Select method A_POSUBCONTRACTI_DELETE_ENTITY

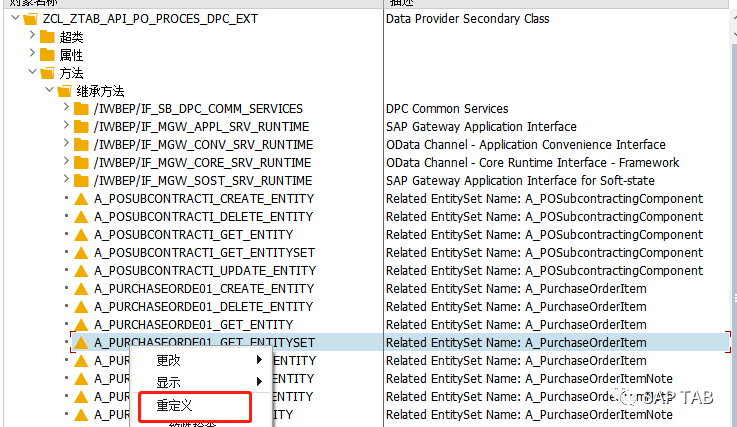click(204, 217)
